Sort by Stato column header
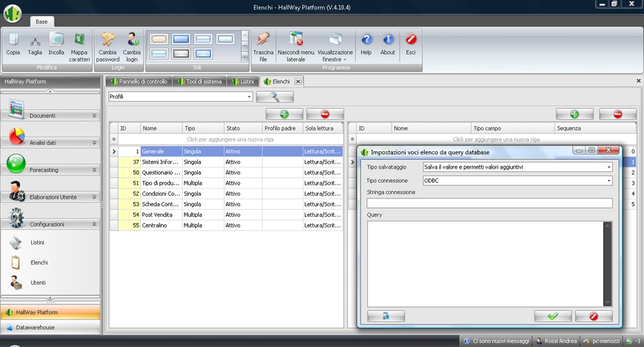Screen dimensions: 644x347 [243, 128]
